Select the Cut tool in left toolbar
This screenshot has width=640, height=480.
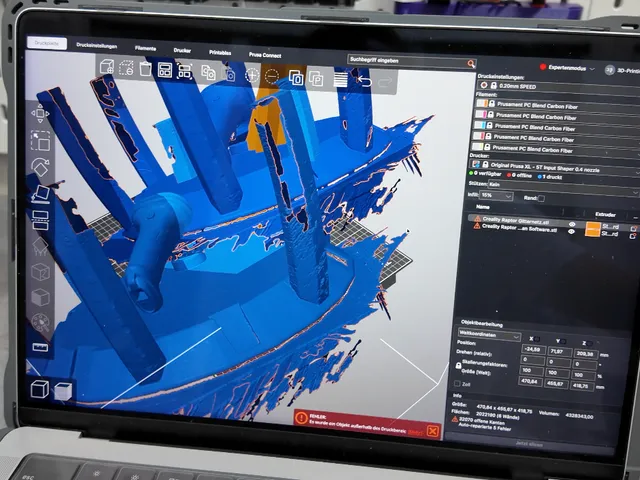[x=40, y=220]
